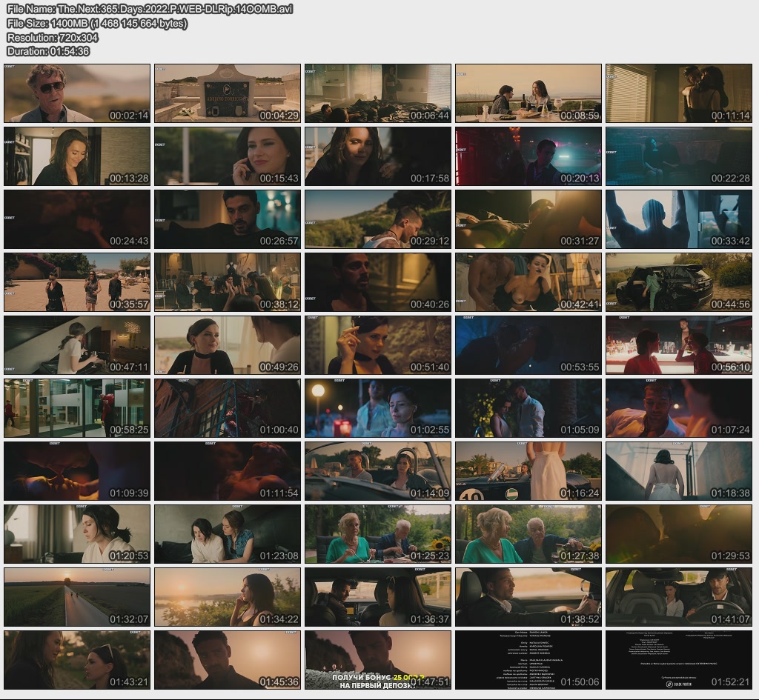Click the black SUV frame at 00:44:56
Image resolution: width=759 pixels, height=700 pixels.
(679, 282)
